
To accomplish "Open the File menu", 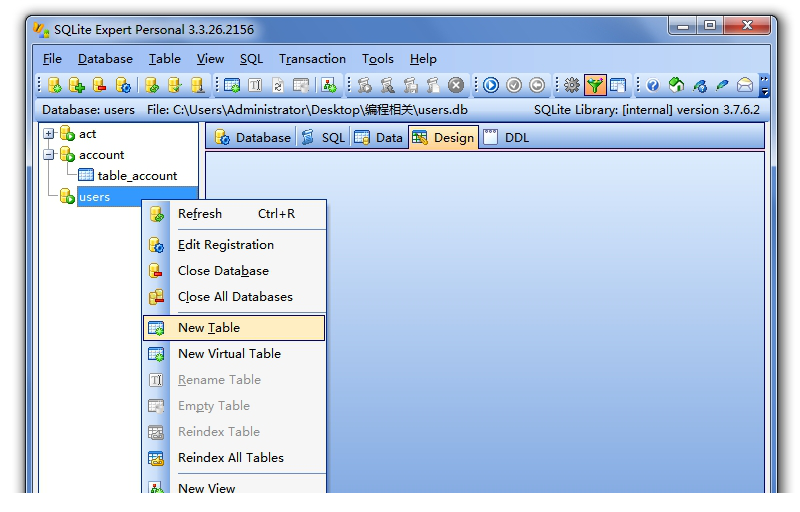I will tap(52, 59).
